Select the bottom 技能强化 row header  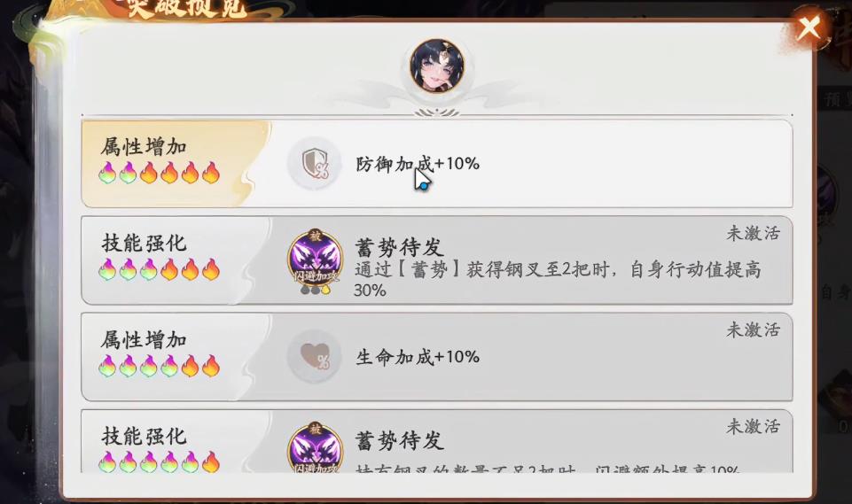pyautogui.click(x=144, y=436)
